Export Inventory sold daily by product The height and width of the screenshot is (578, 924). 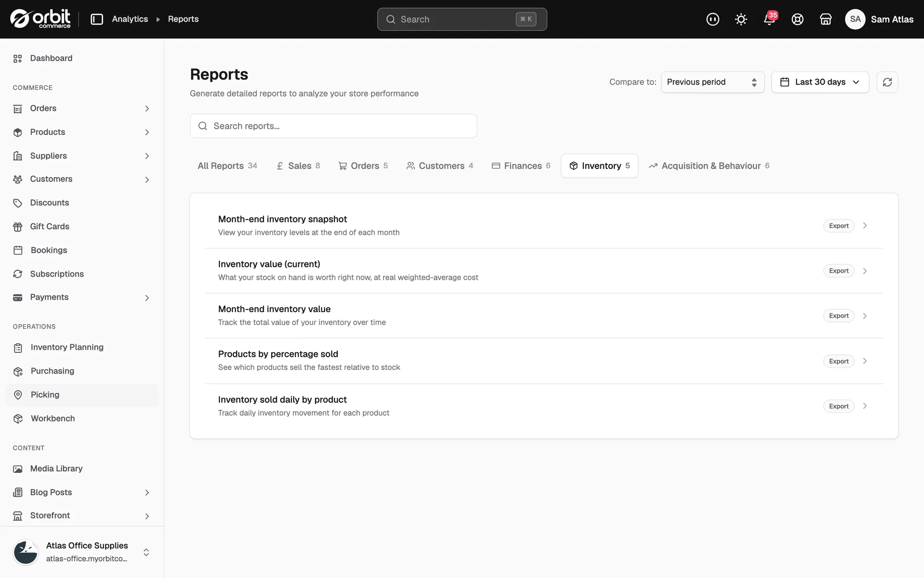tap(839, 406)
